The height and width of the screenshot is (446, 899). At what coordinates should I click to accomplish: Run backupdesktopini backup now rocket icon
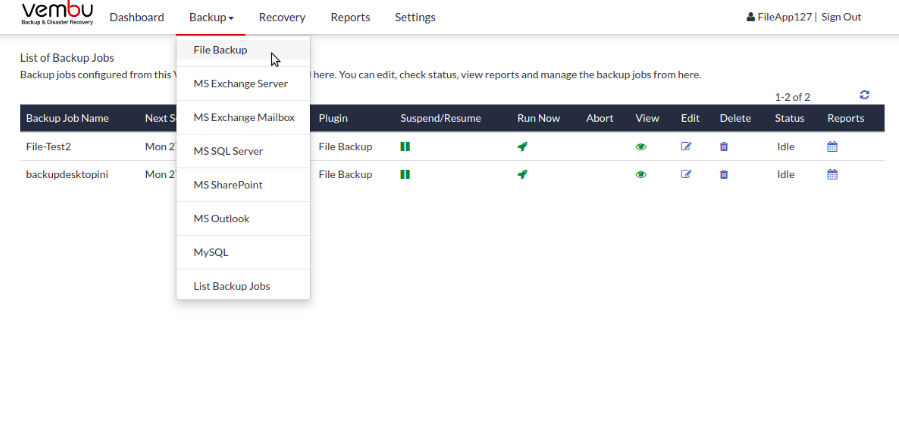coord(522,174)
